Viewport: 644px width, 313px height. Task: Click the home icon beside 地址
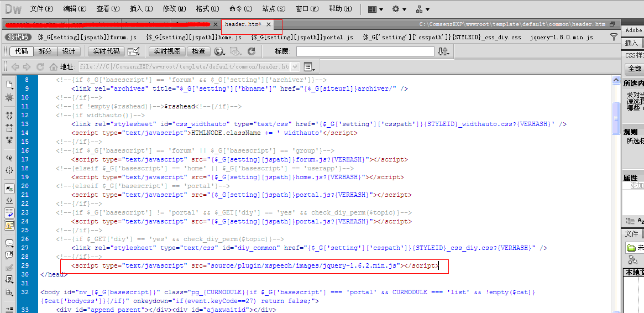(x=53, y=66)
